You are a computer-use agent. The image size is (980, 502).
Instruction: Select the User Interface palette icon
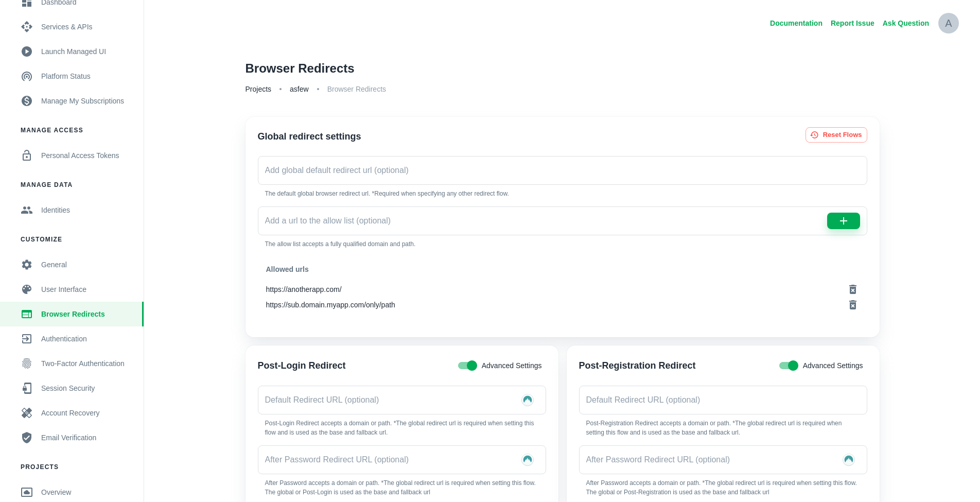[x=26, y=289]
